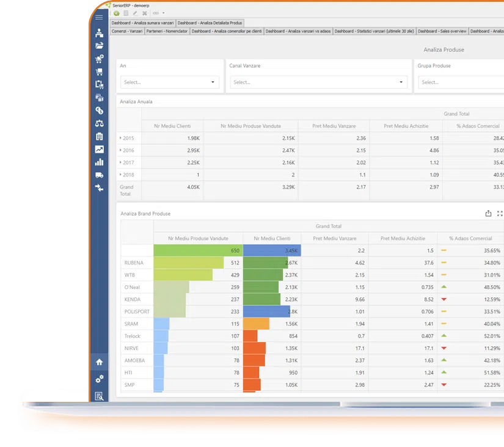The image size is (504, 447).
Task: Open the calculator icon in the sidebar
Action: 99,136
